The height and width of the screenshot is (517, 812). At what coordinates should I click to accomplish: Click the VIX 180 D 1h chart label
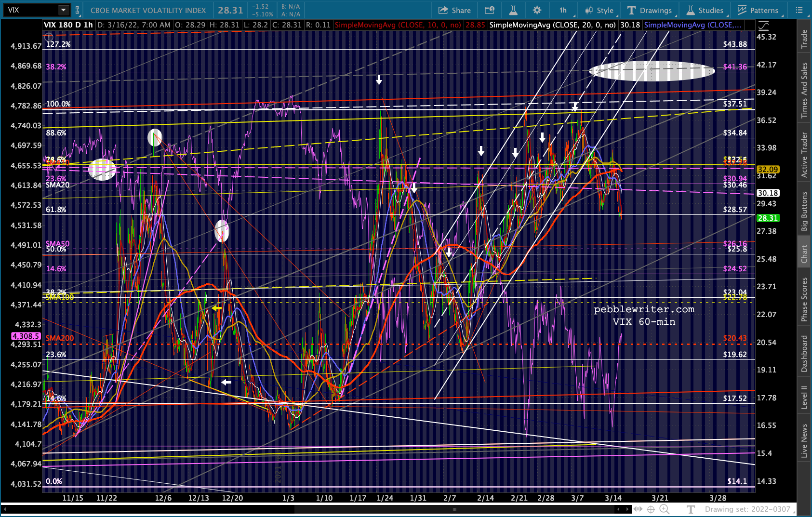coord(68,25)
